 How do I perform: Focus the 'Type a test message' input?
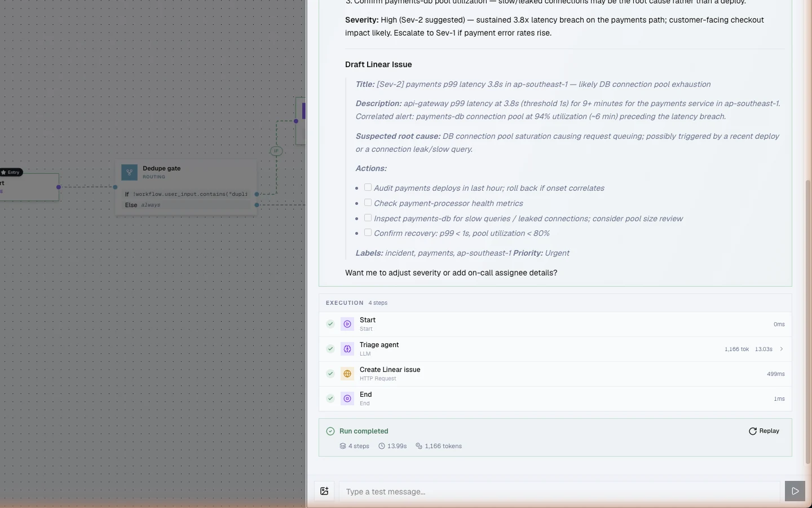[x=559, y=492]
